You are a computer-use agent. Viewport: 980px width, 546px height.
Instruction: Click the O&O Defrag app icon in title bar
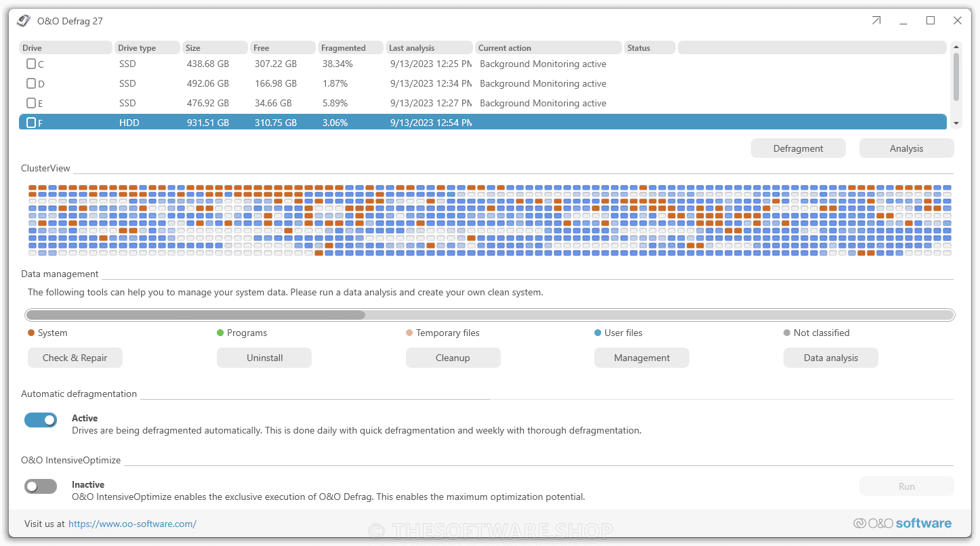pyautogui.click(x=24, y=21)
